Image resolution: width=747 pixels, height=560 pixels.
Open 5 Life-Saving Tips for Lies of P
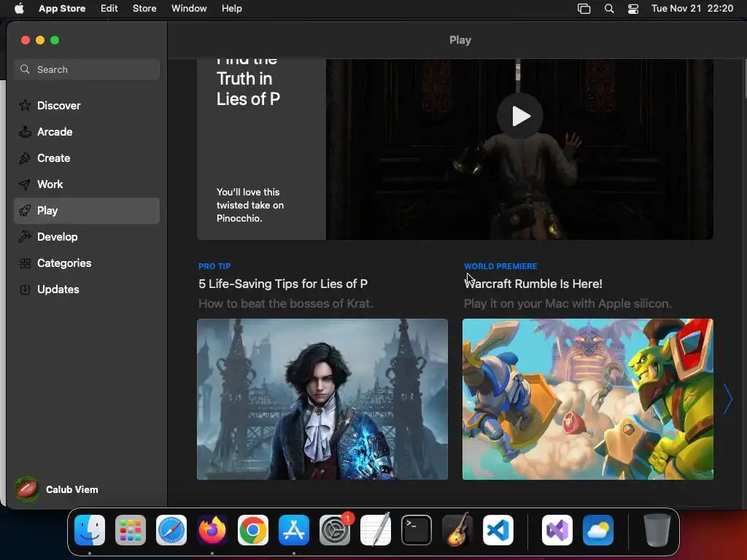[x=283, y=284]
